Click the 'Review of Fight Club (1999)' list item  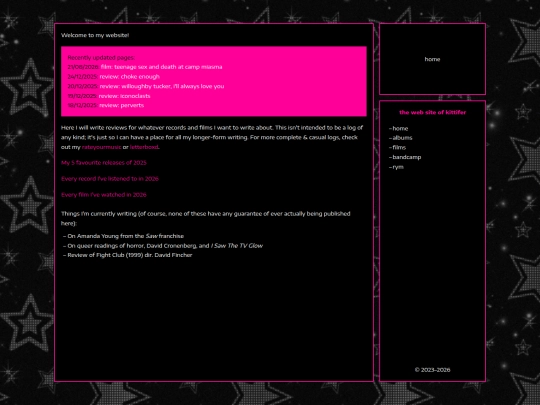point(130,255)
